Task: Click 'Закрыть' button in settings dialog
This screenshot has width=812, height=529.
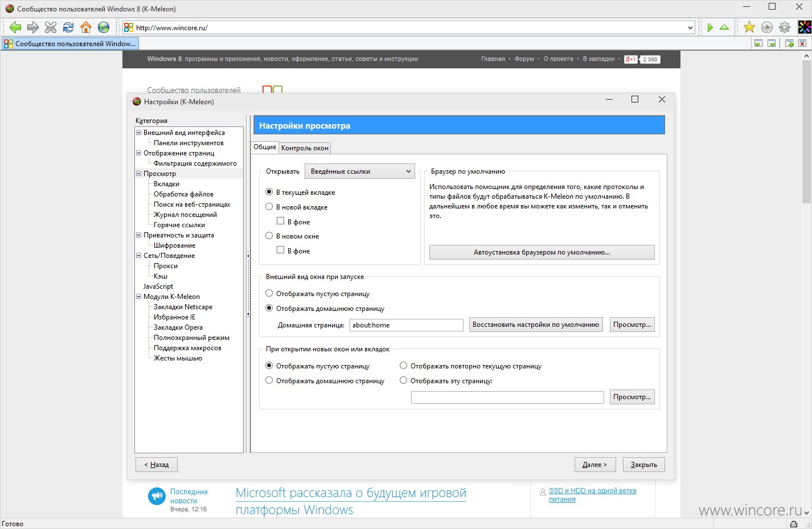Action: (x=644, y=465)
